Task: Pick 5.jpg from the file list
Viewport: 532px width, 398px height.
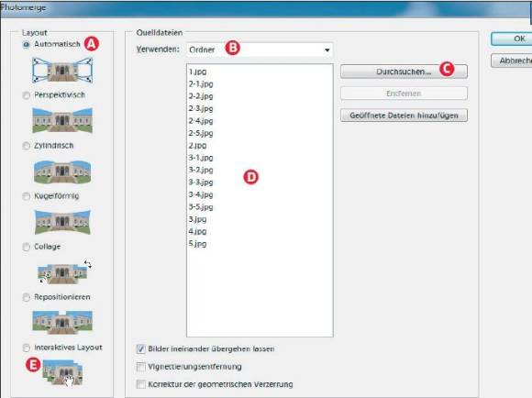Action: pos(197,244)
